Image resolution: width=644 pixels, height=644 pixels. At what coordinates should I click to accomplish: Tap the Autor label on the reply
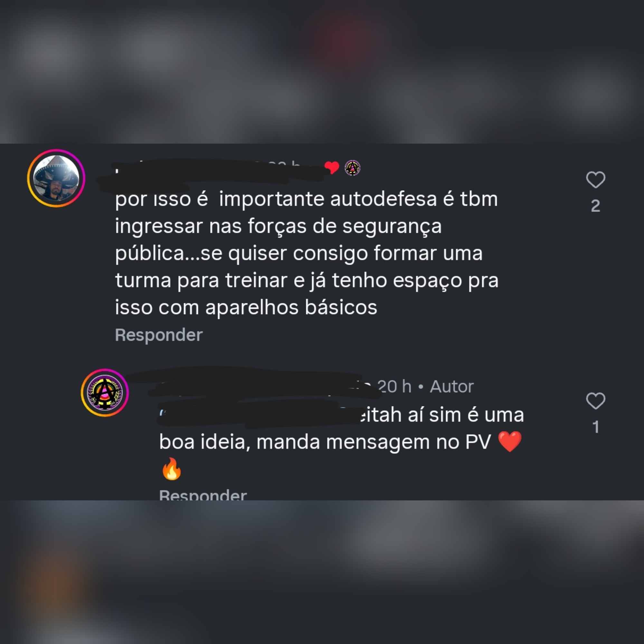coord(452,387)
